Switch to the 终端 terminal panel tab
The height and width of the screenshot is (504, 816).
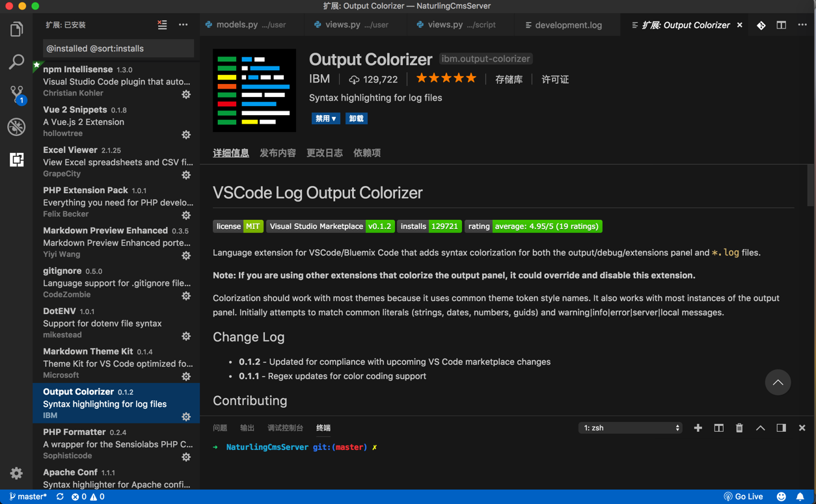tap(323, 428)
